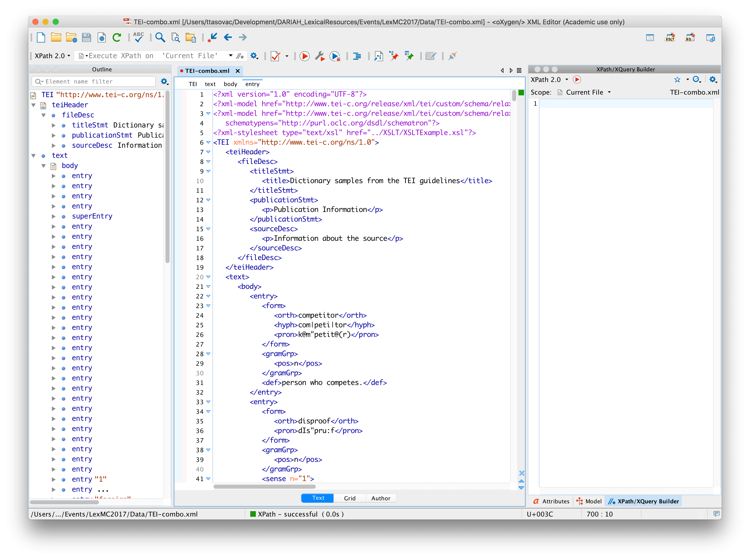Click the Go to Last Modification icon

point(213,37)
